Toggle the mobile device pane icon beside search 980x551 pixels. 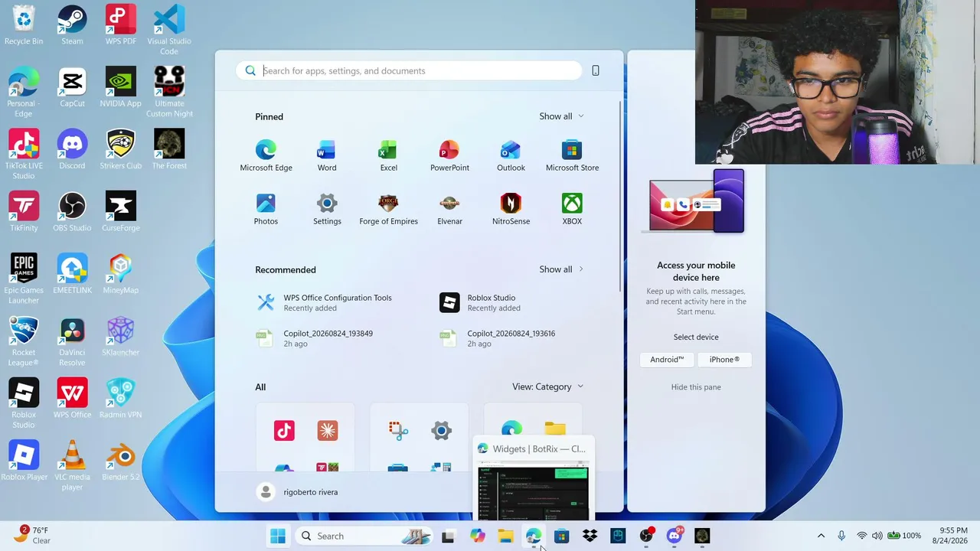tap(596, 70)
